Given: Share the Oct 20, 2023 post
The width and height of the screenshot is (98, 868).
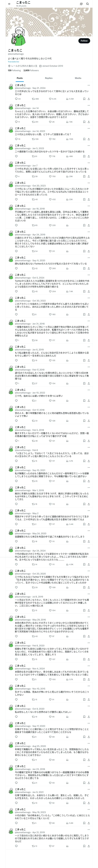Looking at the screenshot, I should click(x=89, y=199).
